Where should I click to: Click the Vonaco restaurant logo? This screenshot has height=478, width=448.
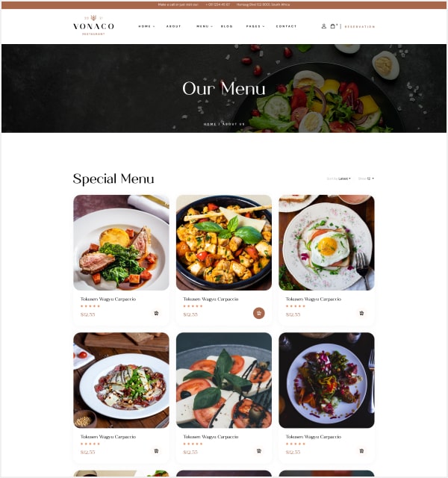coord(93,25)
